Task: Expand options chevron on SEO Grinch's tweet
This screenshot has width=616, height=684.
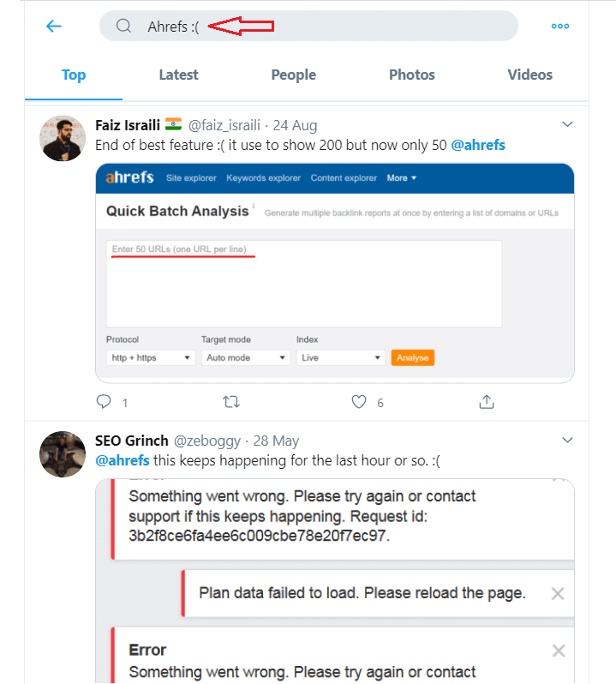Action: tap(567, 441)
